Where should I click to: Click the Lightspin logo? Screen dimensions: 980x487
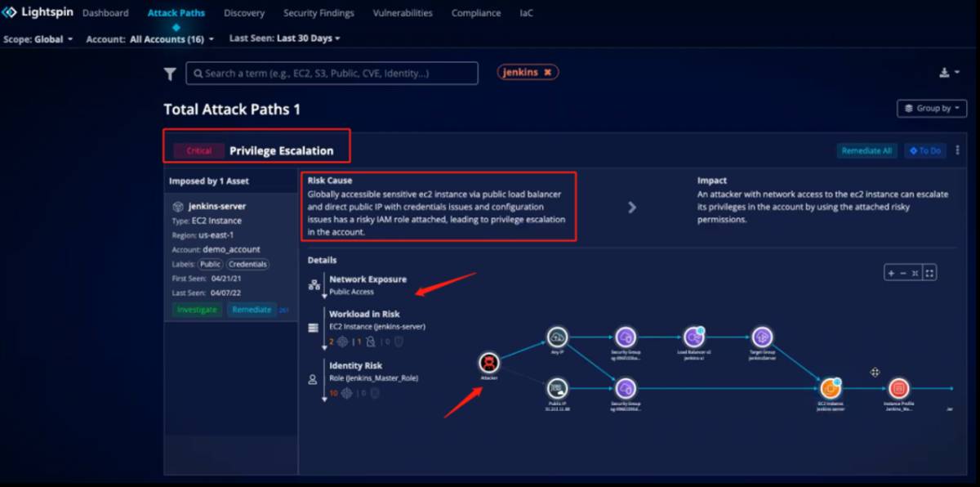(x=38, y=12)
